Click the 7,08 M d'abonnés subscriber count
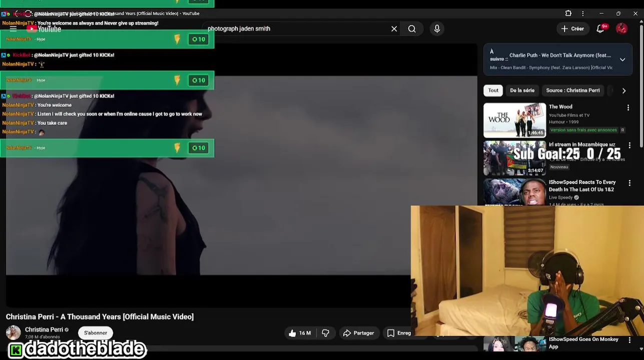The image size is (644, 360). pos(43,337)
